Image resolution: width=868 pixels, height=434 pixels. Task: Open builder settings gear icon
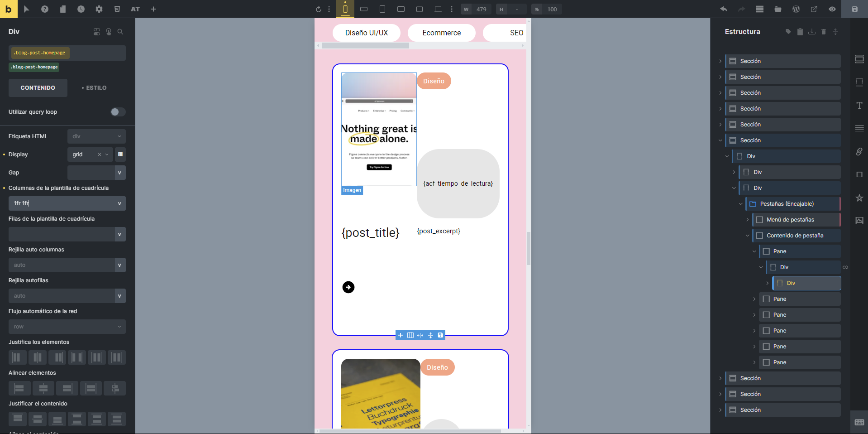tap(99, 9)
